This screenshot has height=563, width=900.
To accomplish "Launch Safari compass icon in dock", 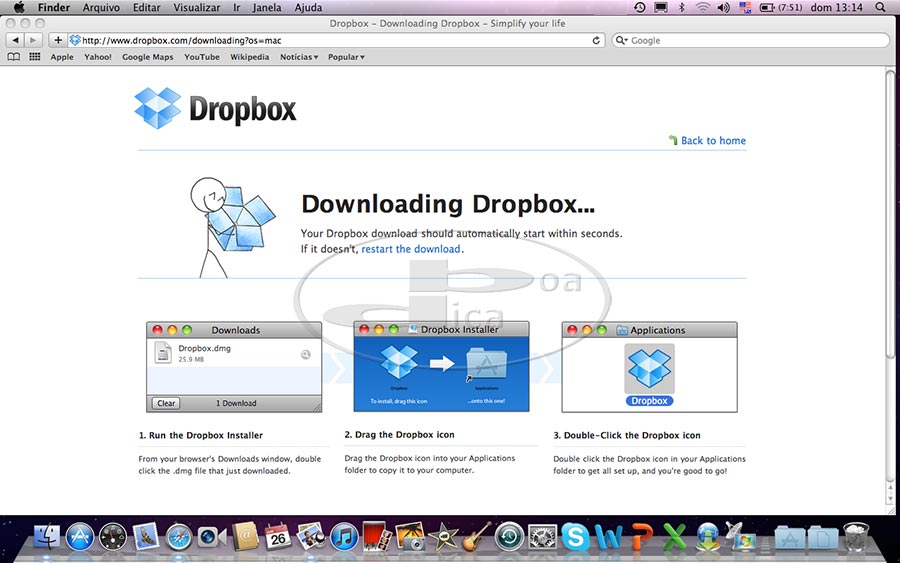I will tap(179, 538).
